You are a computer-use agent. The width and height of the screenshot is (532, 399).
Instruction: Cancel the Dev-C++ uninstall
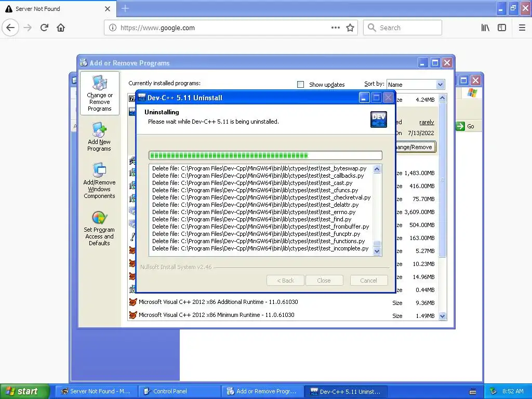(369, 280)
